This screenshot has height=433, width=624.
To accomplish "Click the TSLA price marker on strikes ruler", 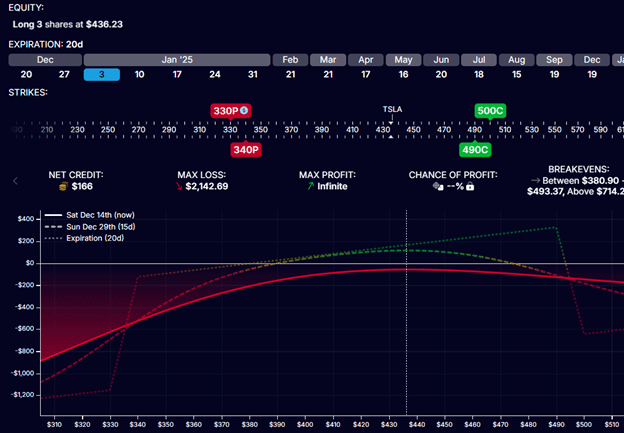I will point(394,109).
